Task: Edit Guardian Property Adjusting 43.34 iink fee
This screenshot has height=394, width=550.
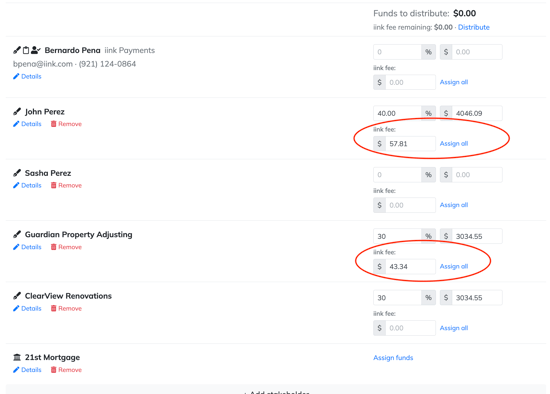Action: pos(410,267)
